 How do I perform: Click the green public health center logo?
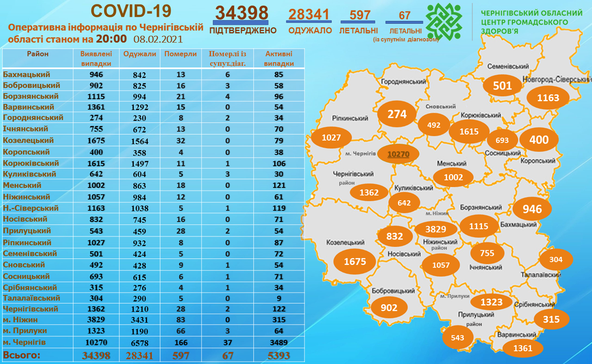pyautogui.click(x=445, y=23)
